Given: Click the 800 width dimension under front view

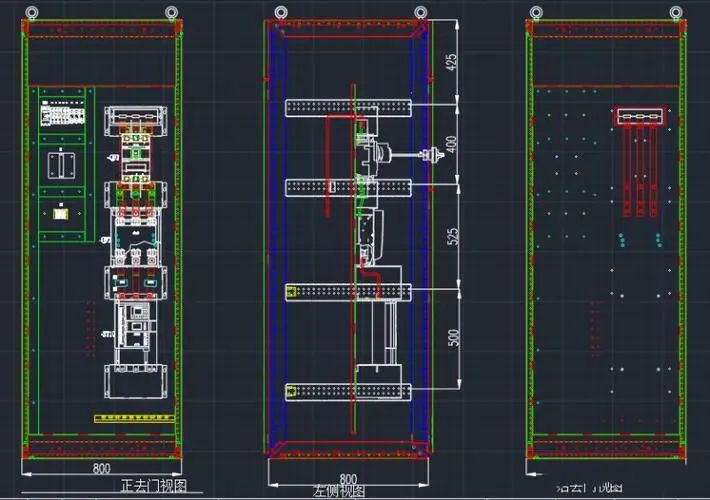Looking at the screenshot, I should 101,468.
